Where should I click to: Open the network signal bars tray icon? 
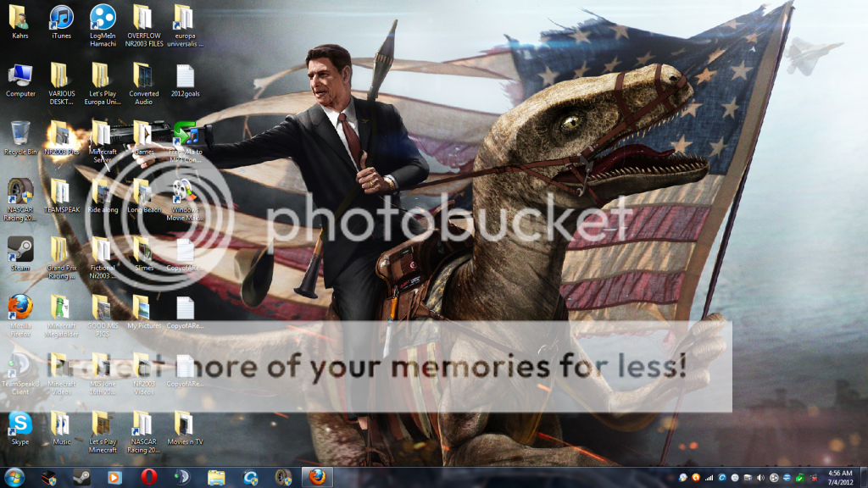tap(709, 478)
